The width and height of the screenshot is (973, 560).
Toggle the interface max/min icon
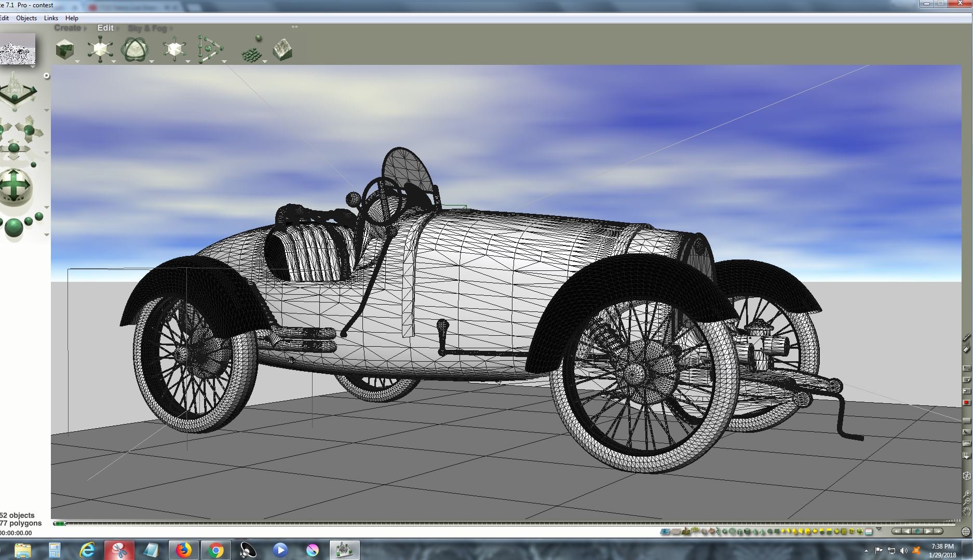coord(966,368)
